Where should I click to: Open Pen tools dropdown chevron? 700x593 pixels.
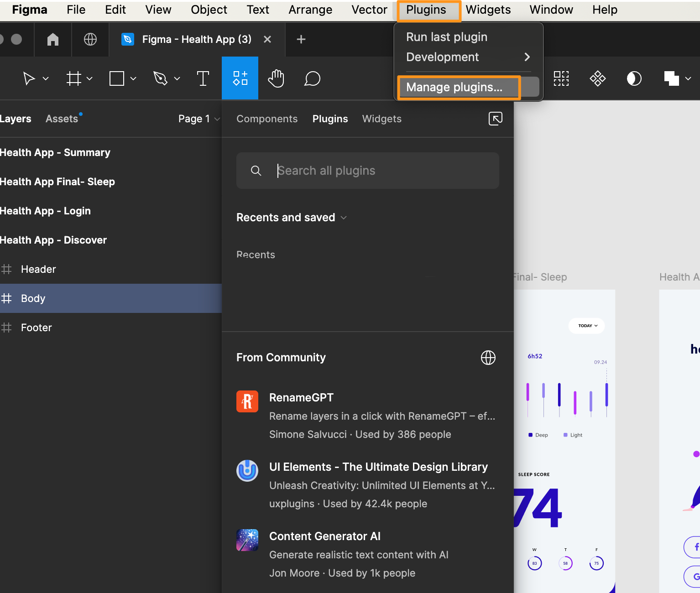pyautogui.click(x=177, y=78)
